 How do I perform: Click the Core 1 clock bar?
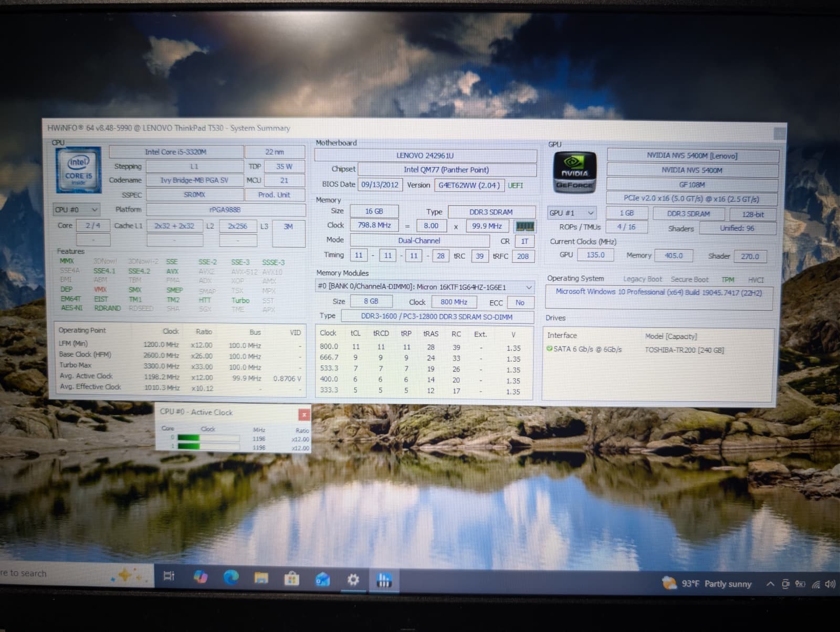click(x=208, y=447)
